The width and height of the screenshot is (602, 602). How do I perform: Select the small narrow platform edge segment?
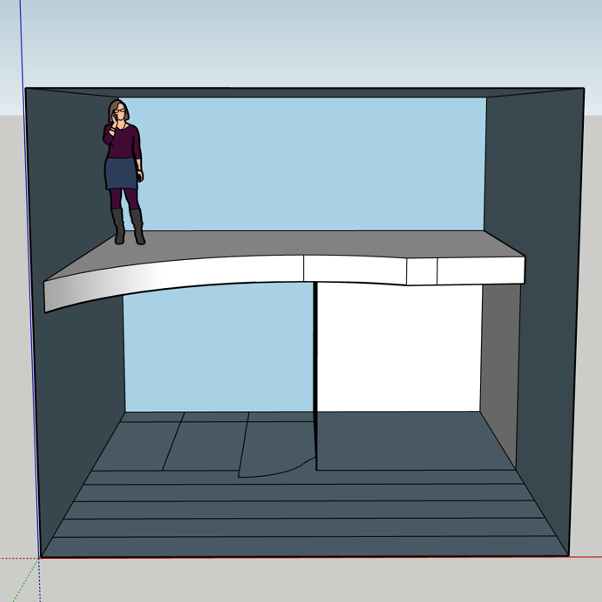coord(422,272)
